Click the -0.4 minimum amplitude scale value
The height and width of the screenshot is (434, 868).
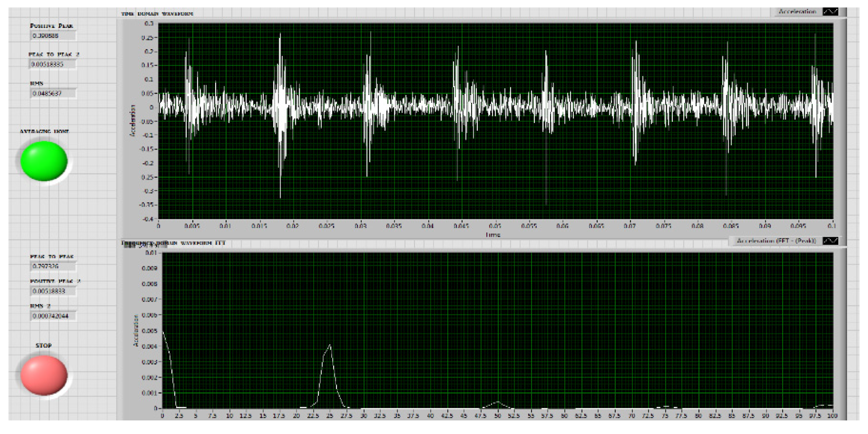click(x=148, y=219)
